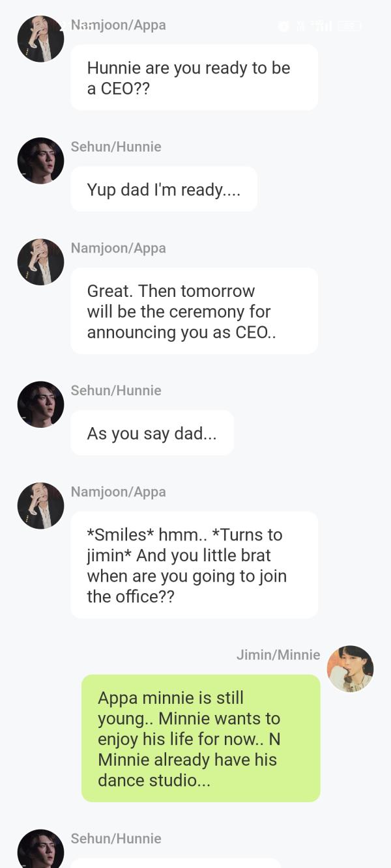Select the "As you say dad..." bubble
The height and width of the screenshot is (868, 391).
(152, 433)
